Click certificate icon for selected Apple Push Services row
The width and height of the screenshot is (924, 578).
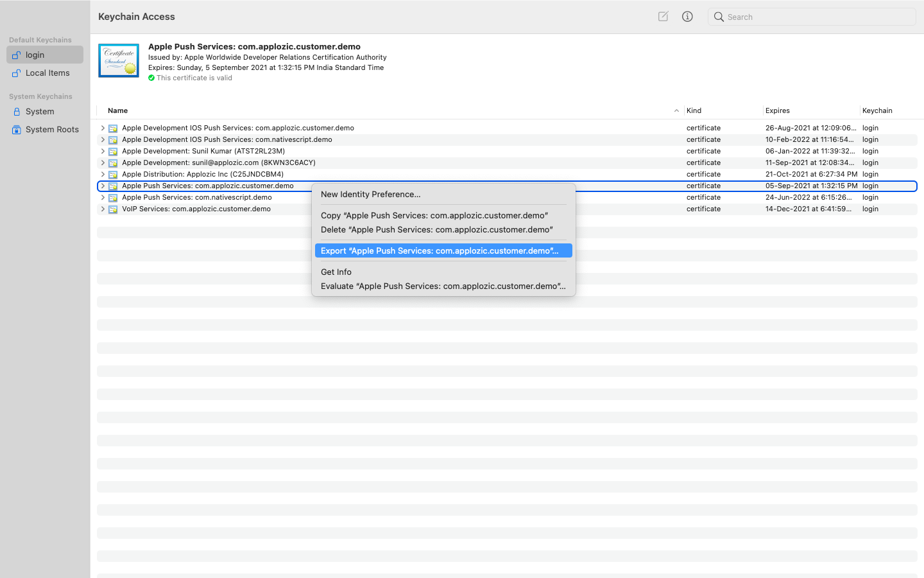click(x=113, y=186)
